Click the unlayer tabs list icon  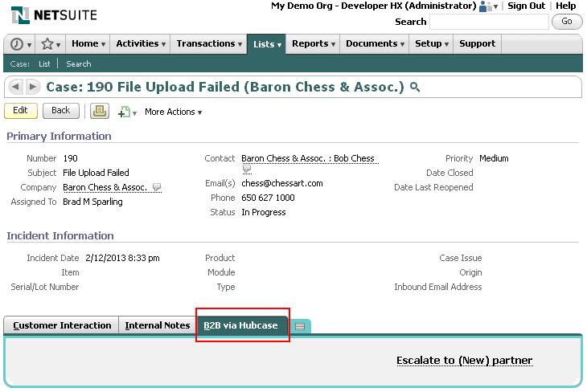tap(300, 327)
